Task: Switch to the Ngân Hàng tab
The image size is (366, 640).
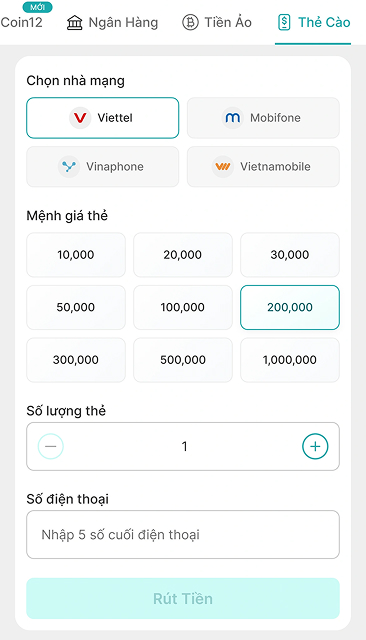Action: [x=112, y=22]
